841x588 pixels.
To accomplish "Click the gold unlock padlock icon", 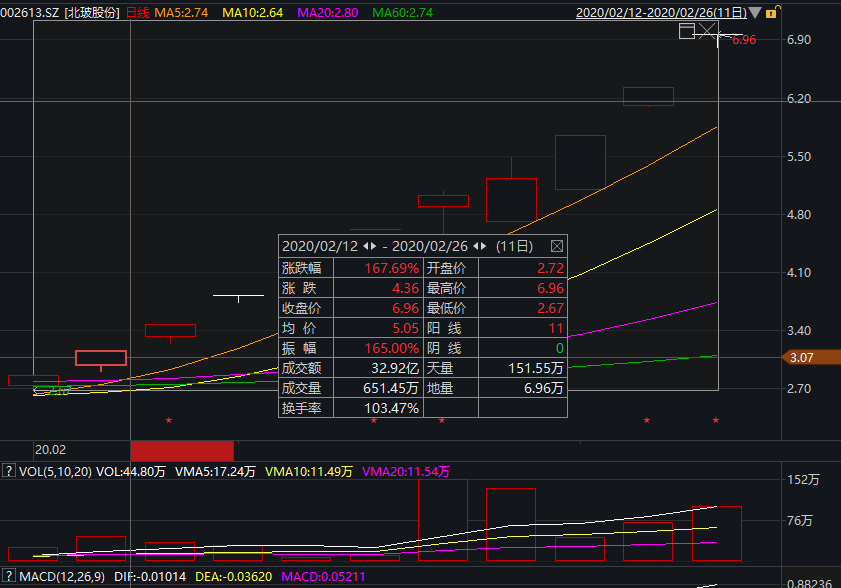I will (773, 13).
